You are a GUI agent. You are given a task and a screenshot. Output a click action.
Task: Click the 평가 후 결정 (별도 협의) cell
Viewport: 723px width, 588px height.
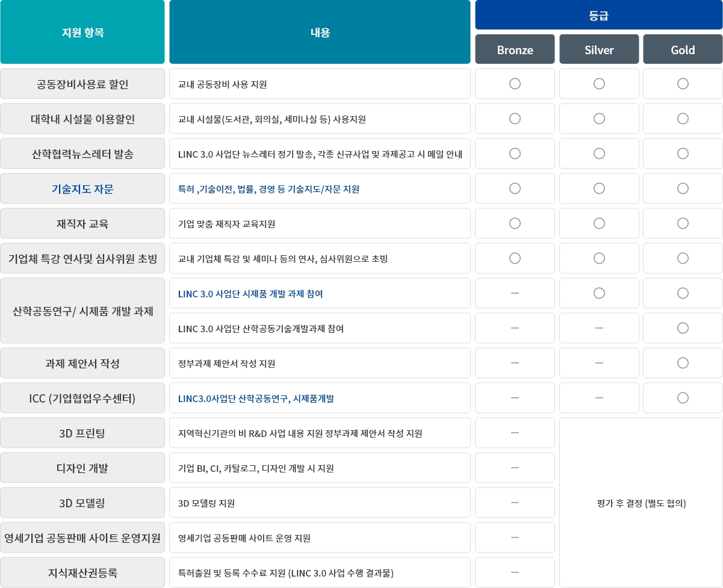tap(641, 503)
